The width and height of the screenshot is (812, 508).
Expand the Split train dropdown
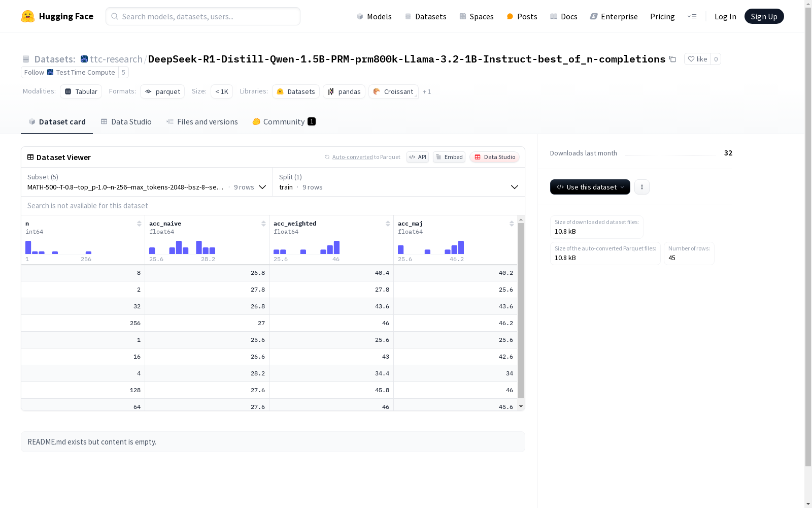399,182
